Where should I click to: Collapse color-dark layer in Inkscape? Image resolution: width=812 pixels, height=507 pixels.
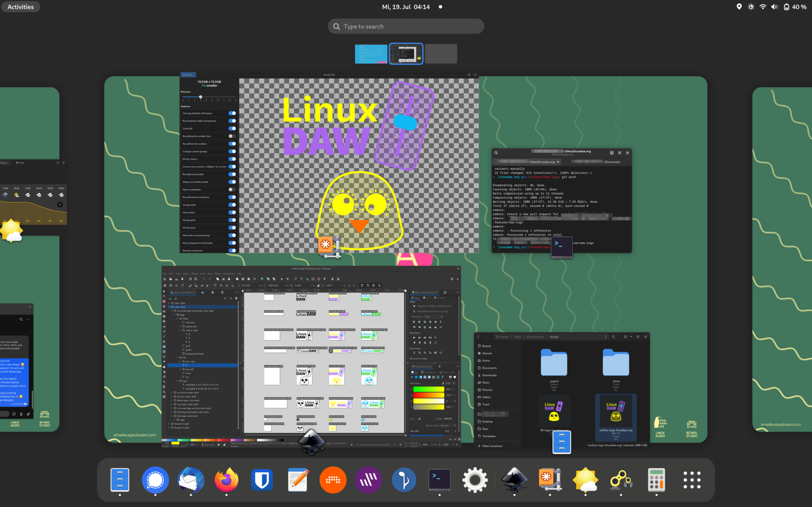point(169,307)
